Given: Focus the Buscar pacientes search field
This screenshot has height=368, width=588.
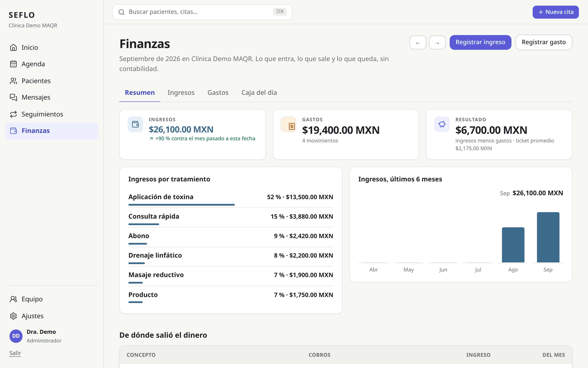Looking at the screenshot, I should pos(202,12).
